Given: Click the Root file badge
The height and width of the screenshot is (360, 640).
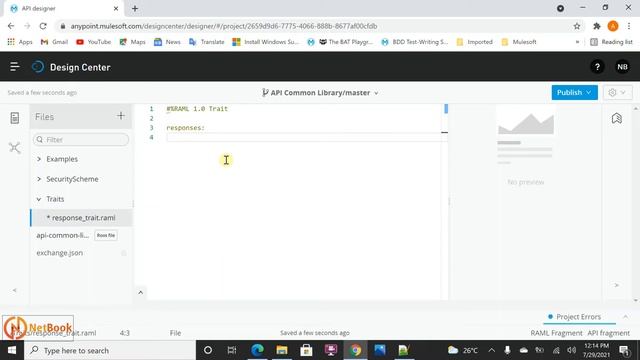Looking at the screenshot, I should point(106,235).
